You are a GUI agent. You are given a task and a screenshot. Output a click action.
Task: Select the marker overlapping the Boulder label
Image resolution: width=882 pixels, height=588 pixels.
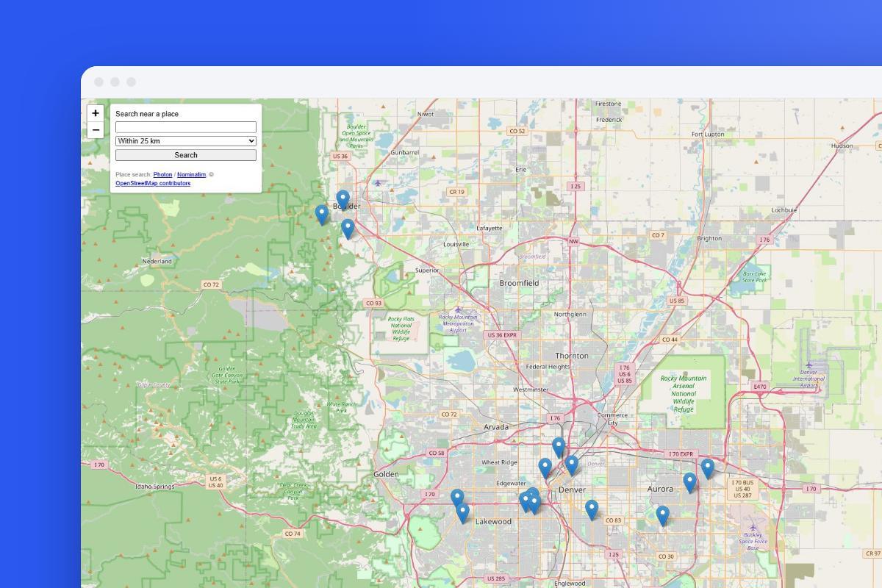[x=343, y=201]
